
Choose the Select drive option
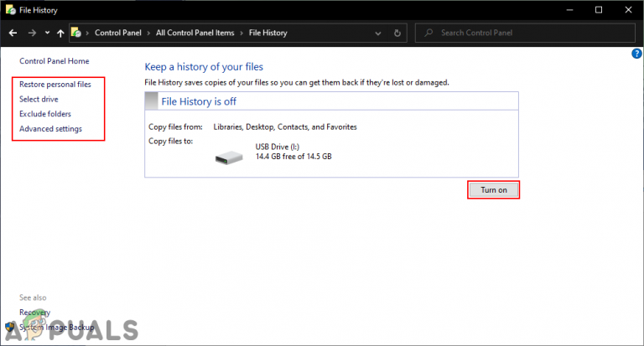click(39, 99)
